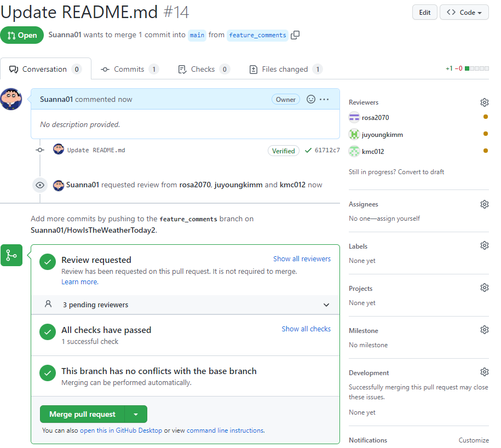Open the Development gear settings

click(485, 372)
